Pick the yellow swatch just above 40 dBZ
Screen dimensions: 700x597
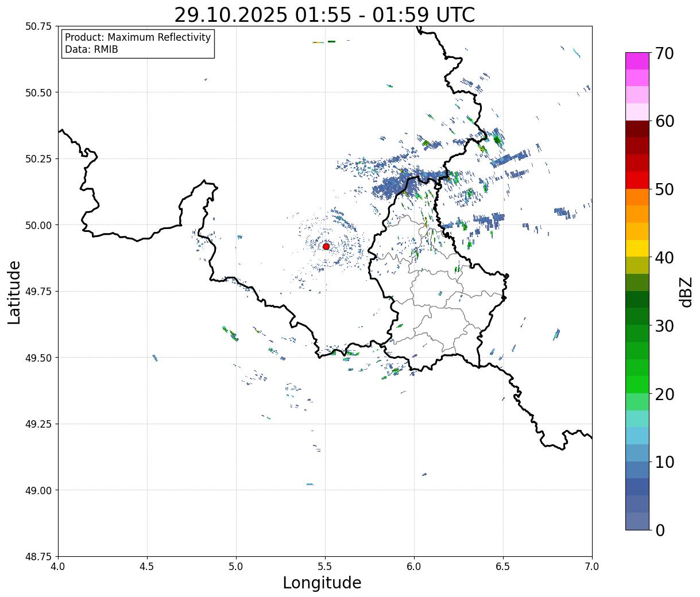pyautogui.click(x=637, y=248)
